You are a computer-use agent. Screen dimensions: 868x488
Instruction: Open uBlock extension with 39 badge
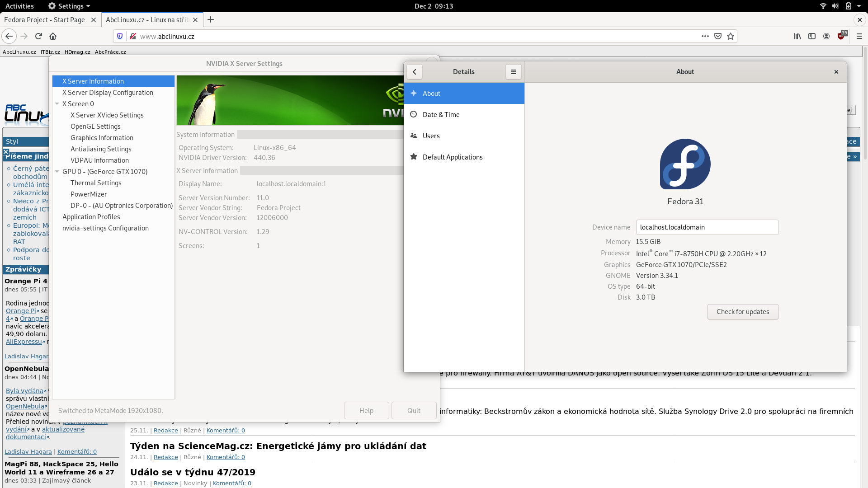(841, 36)
